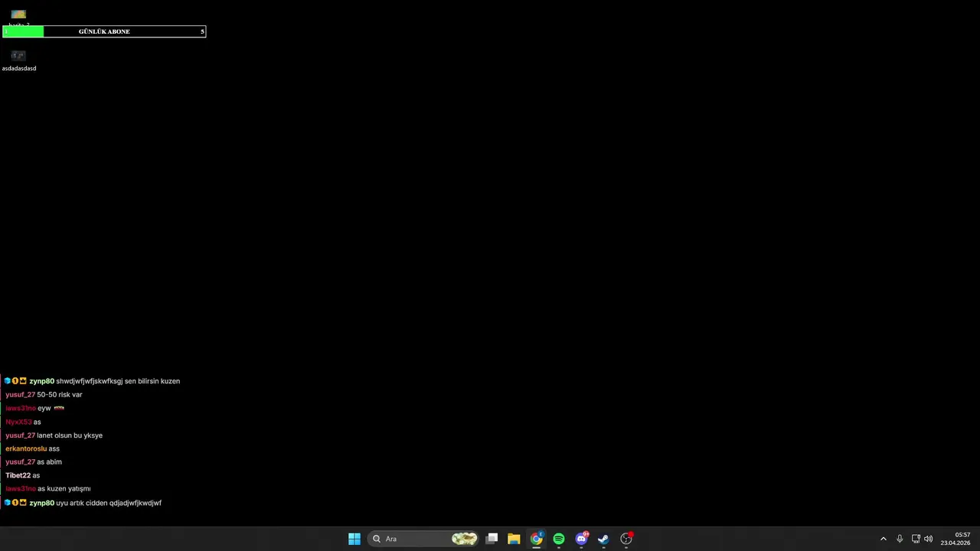The height and width of the screenshot is (551, 980).
Task: Click username zynp80 on 'sen bilirsin kuzen' message
Action: (x=42, y=381)
